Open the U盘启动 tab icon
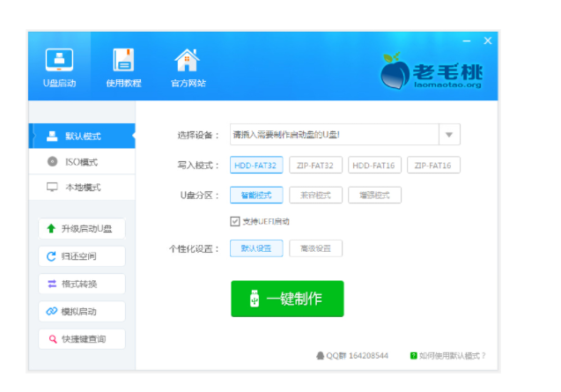This screenshot has width=561, height=392. click(59, 60)
